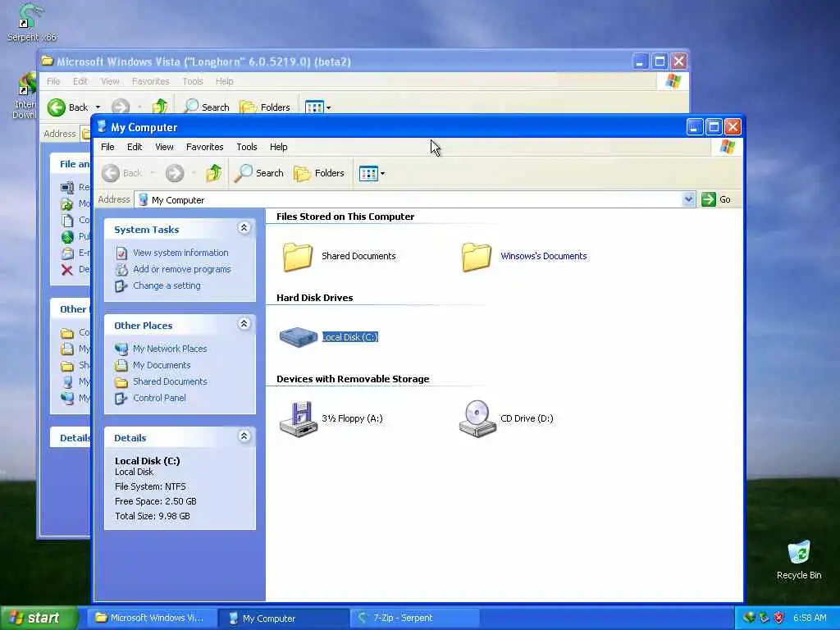Open Favorites menu in Longhorn window
The width and height of the screenshot is (840, 630).
151,81
